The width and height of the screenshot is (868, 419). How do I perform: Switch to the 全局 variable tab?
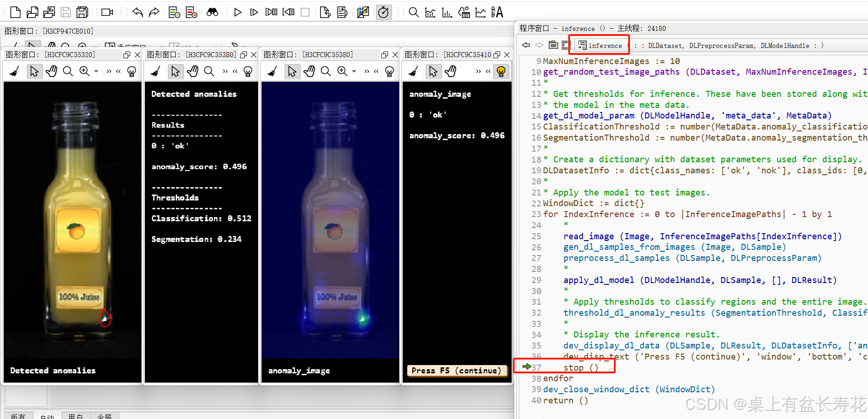tap(104, 416)
